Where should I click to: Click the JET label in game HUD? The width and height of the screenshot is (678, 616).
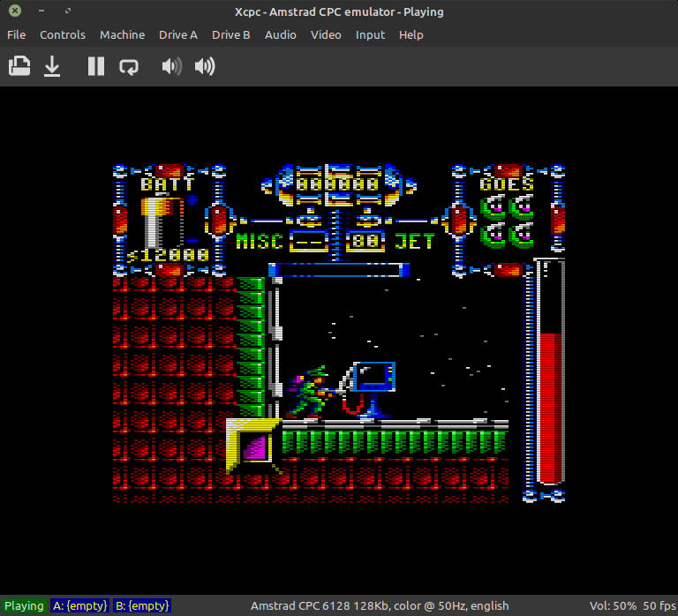[414, 241]
